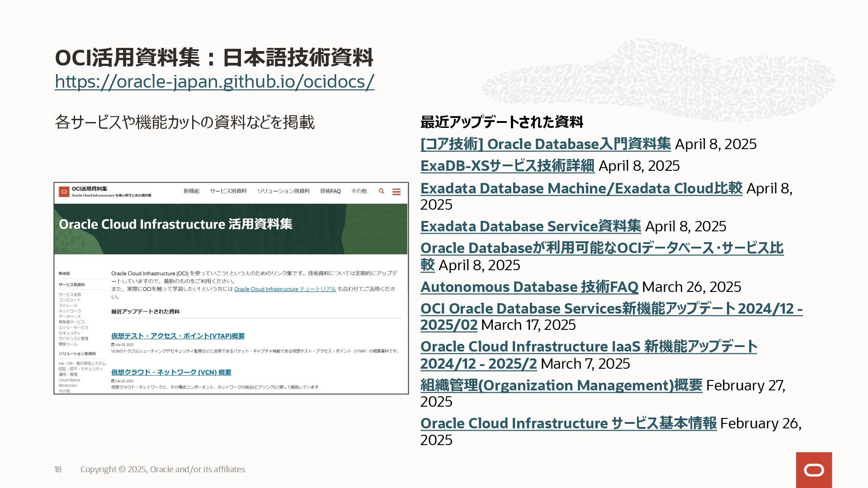Select 運用・管理 in sidebar
868x488 pixels.
68,374
